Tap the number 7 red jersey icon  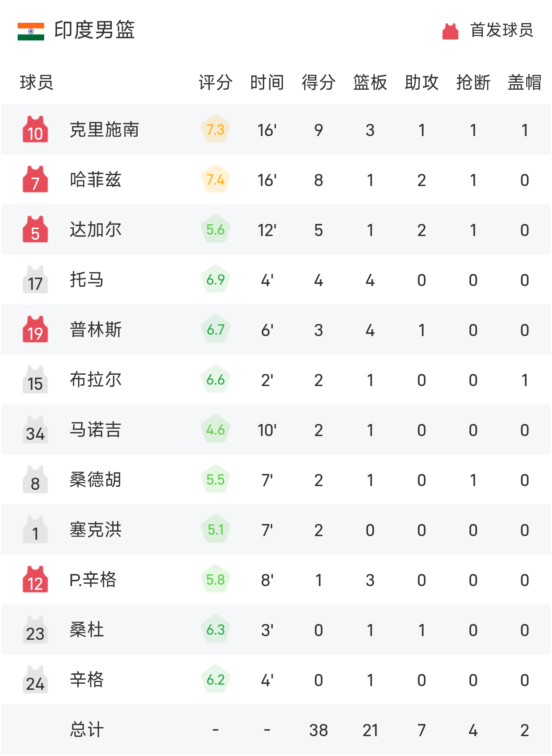pos(35,180)
